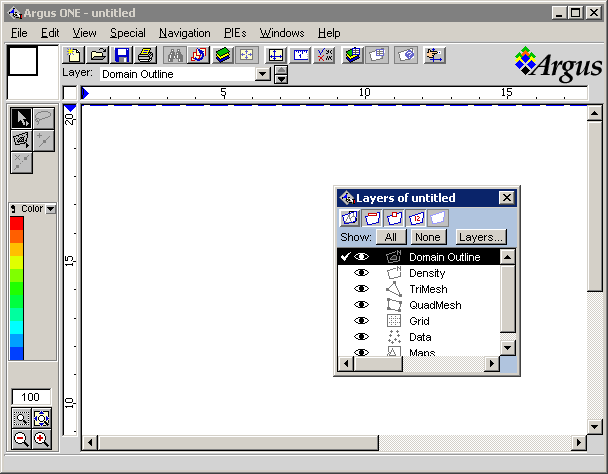This screenshot has width=608, height=474.
Task: Click fourth numbered layer icon in Layers window
Action: pyautogui.click(x=416, y=218)
